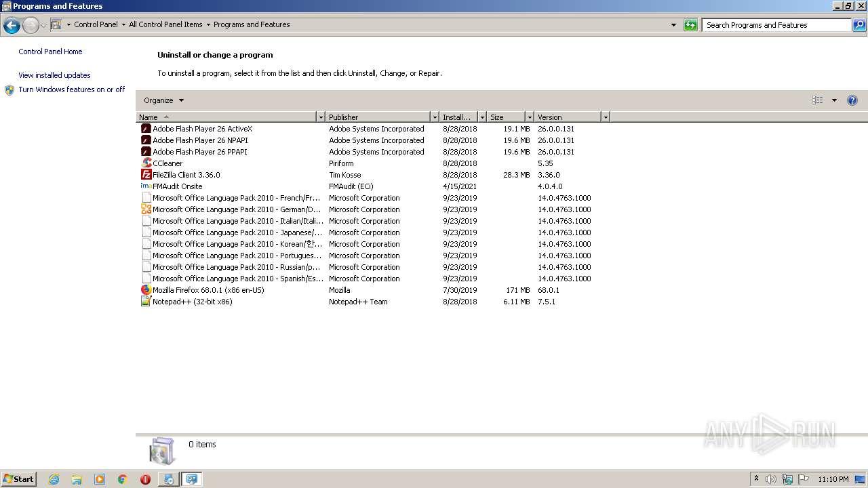This screenshot has height=488, width=868.
Task: Open the Version column filter dropdown
Action: point(606,117)
